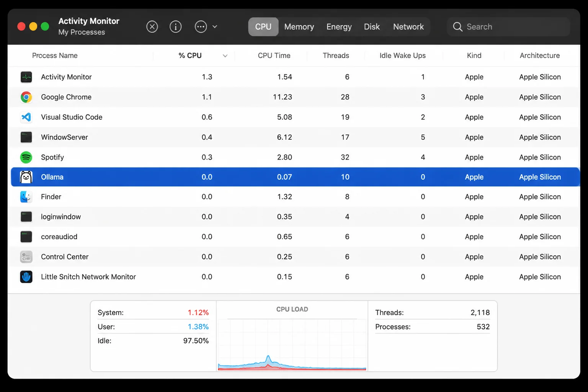Select the Google Chrome process name
This screenshot has height=392, width=588.
click(66, 97)
